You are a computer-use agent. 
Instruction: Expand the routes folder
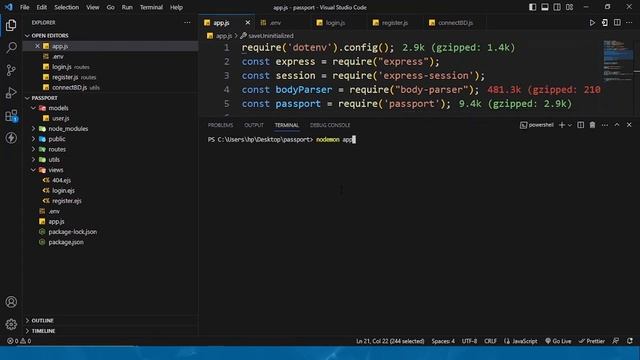33,149
